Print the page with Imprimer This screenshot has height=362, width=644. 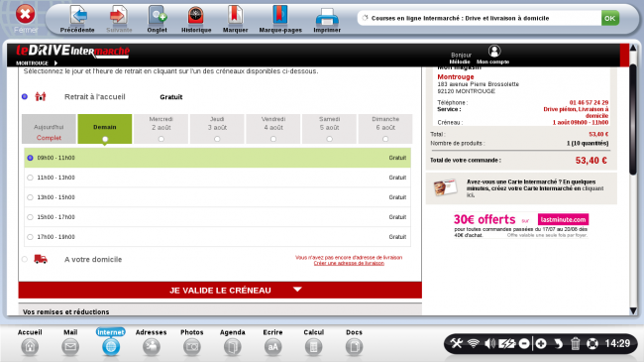click(x=327, y=19)
